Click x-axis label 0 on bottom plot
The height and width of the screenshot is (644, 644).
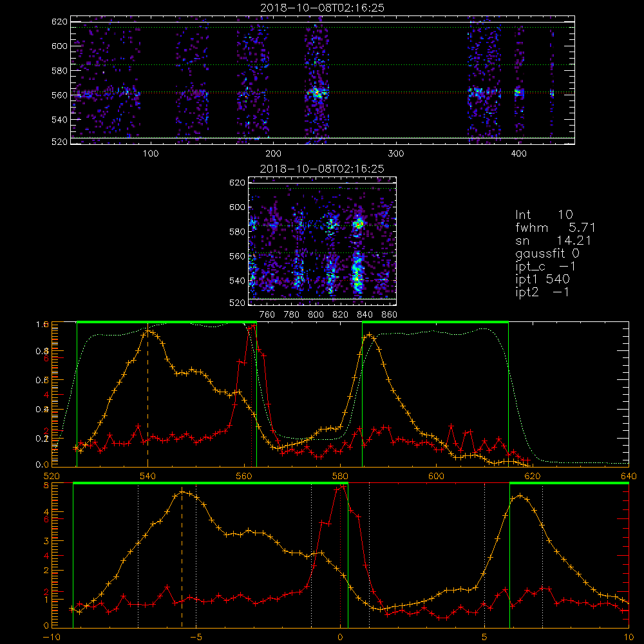tap(340, 638)
